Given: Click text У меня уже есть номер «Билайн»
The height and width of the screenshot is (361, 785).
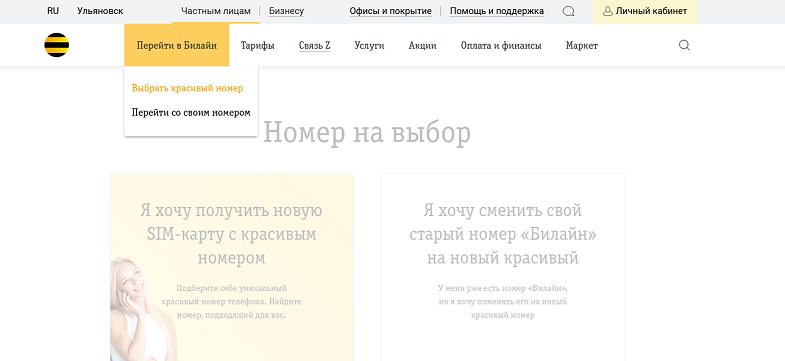Looking at the screenshot, I should tap(503, 288).
